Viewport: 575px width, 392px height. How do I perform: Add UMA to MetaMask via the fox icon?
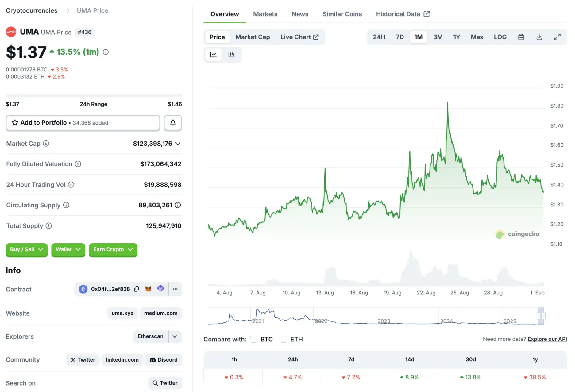148,289
